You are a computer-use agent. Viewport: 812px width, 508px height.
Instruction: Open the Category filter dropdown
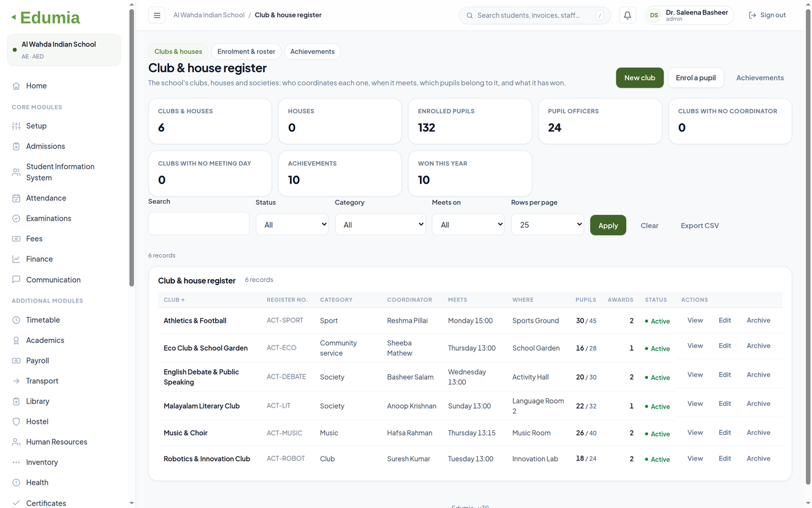click(x=380, y=225)
